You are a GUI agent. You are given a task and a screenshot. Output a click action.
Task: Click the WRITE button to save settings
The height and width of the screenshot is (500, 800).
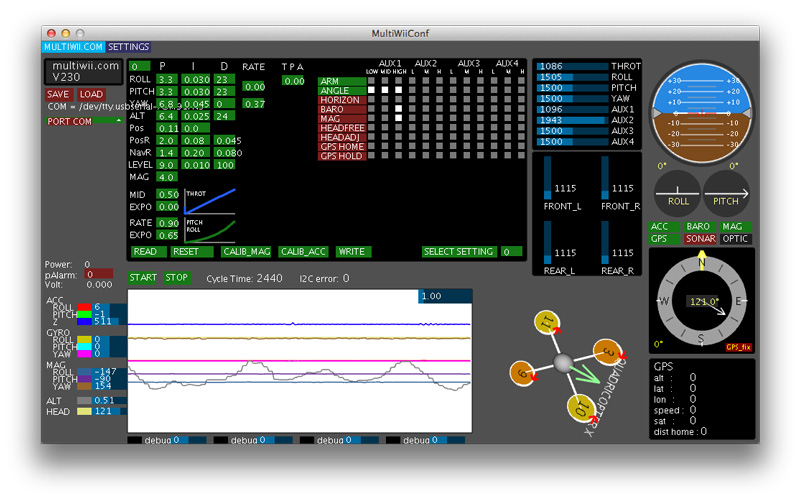click(352, 252)
